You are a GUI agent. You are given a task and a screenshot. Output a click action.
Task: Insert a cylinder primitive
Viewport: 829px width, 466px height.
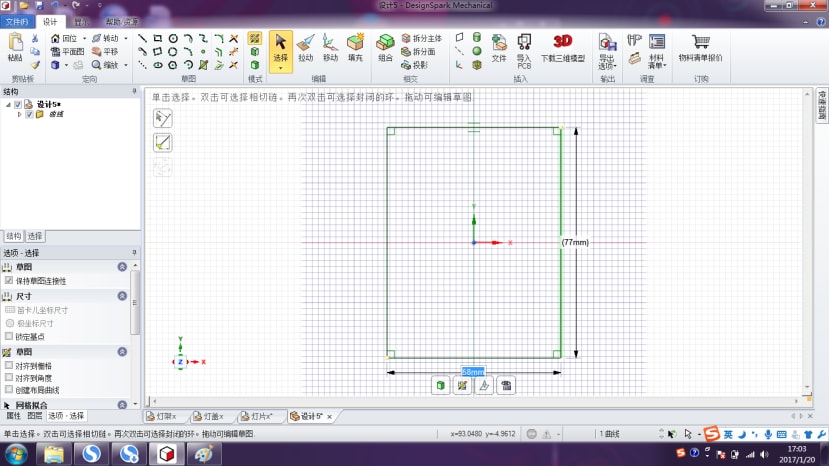[x=477, y=38]
